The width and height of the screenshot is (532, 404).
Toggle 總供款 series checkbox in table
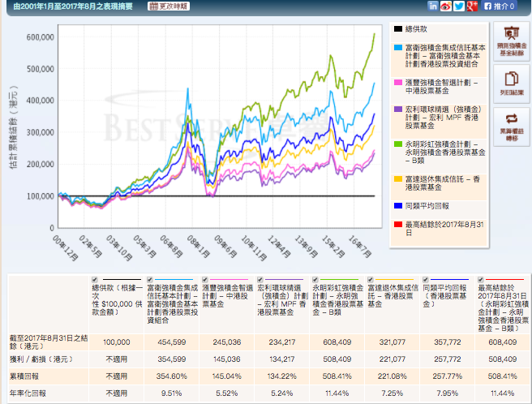(x=95, y=280)
